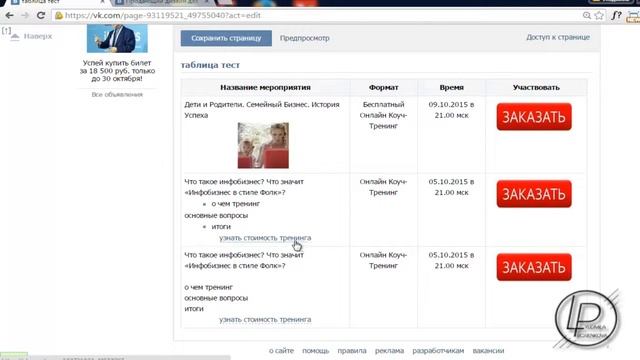Click the ЗАКАЗАТЬ button in the Дети и Родители row
Image resolution: width=640 pixels, height=360 pixels.
pyautogui.click(x=534, y=117)
